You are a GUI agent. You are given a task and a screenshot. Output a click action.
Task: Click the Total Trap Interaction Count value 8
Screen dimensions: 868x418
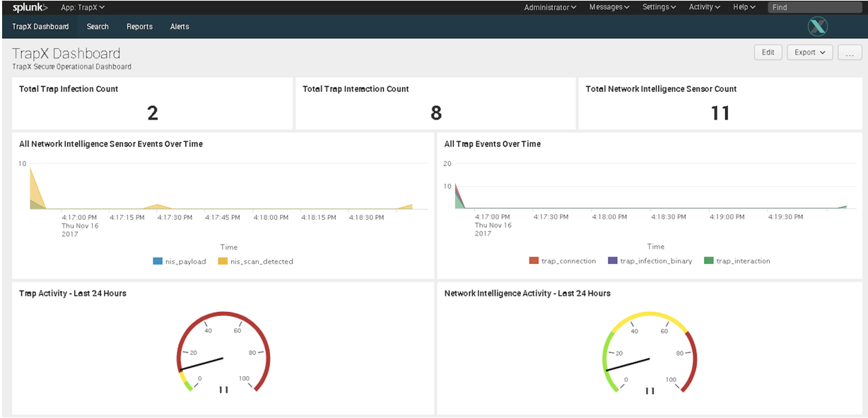pos(436,113)
